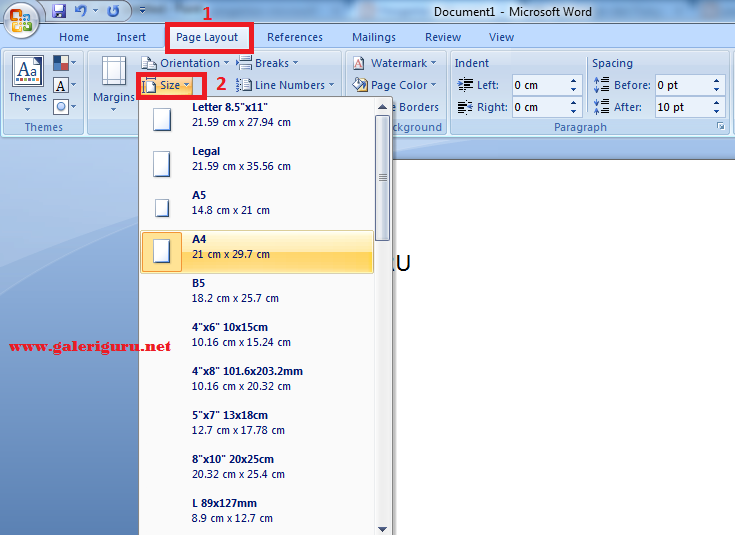Open the Themes gallery button
The image size is (735, 535).
pyautogui.click(x=28, y=84)
